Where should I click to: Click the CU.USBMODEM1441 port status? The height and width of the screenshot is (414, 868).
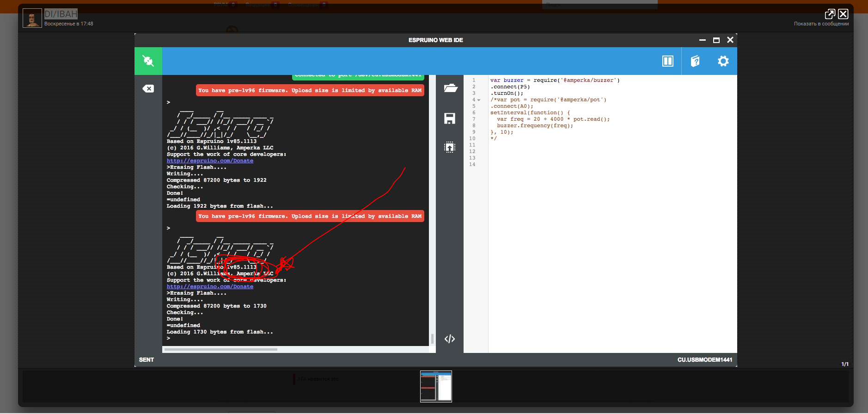click(705, 360)
